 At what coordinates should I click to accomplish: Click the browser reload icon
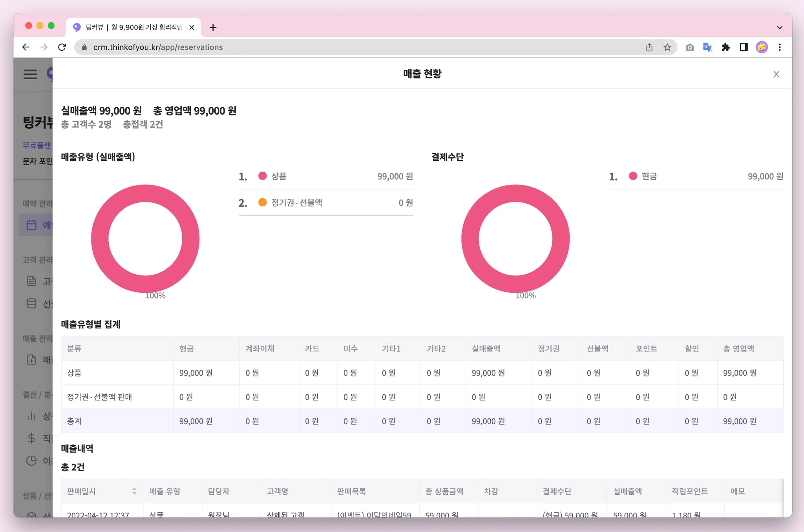[x=62, y=47]
